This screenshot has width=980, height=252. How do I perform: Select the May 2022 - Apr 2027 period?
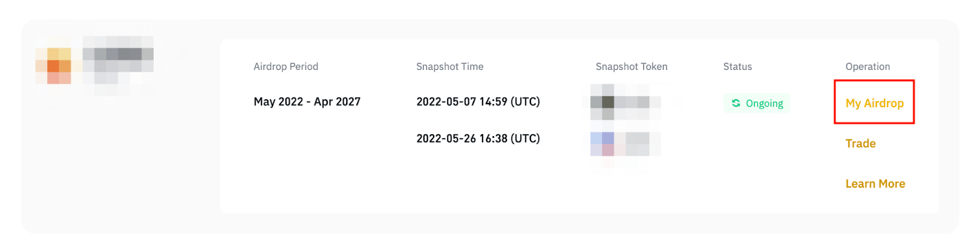tap(307, 102)
